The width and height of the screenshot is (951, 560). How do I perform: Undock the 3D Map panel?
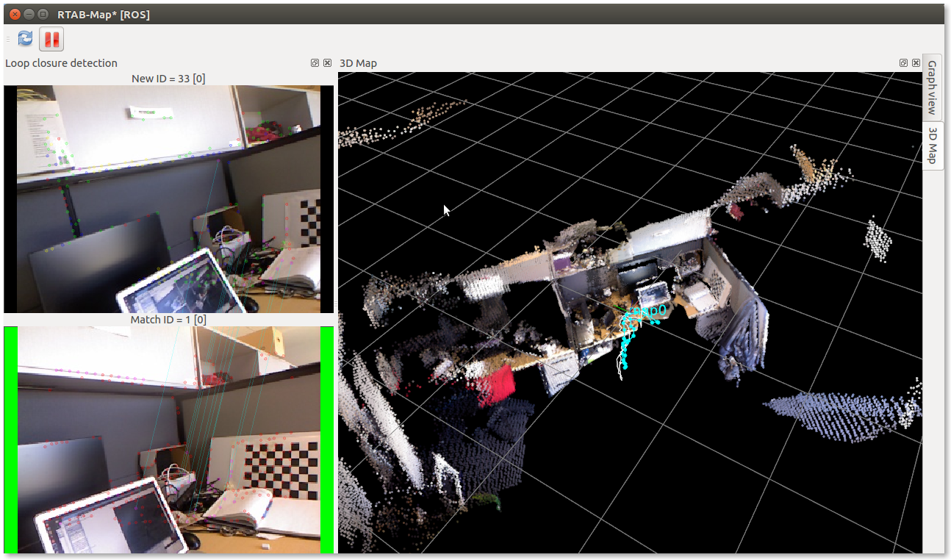coord(903,63)
